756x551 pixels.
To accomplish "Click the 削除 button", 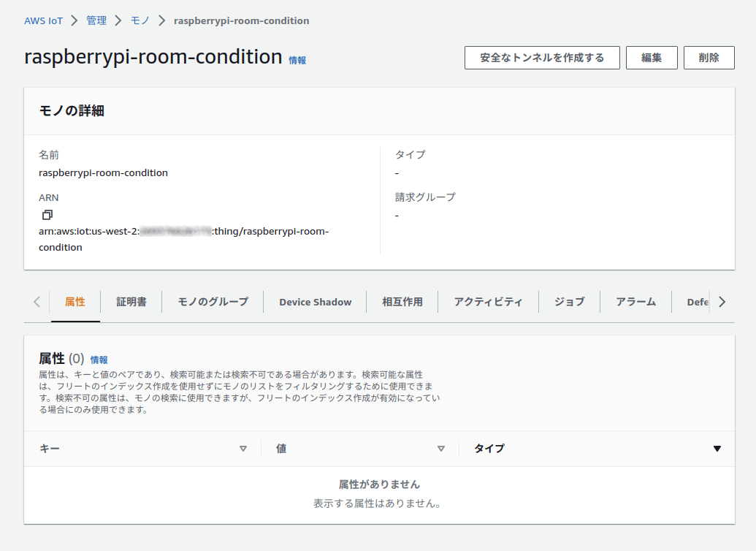I will click(709, 58).
